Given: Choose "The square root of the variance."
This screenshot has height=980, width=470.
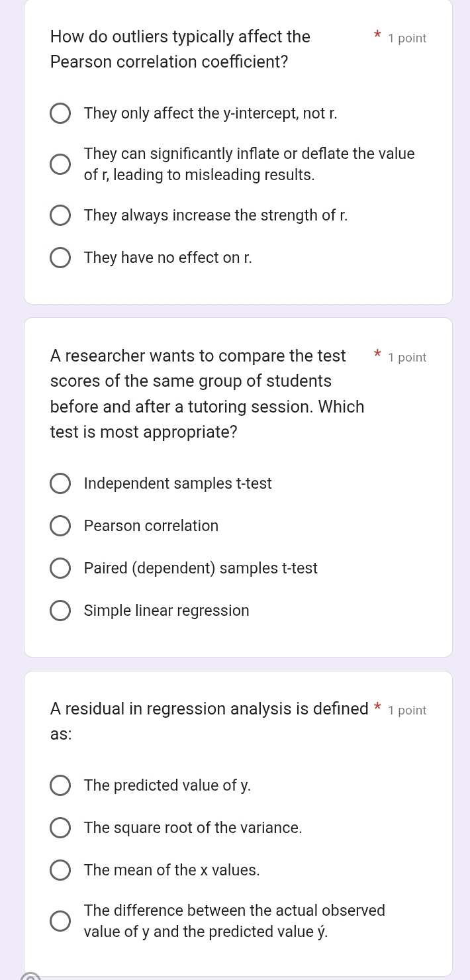Looking at the screenshot, I should pyautogui.click(x=60, y=828).
